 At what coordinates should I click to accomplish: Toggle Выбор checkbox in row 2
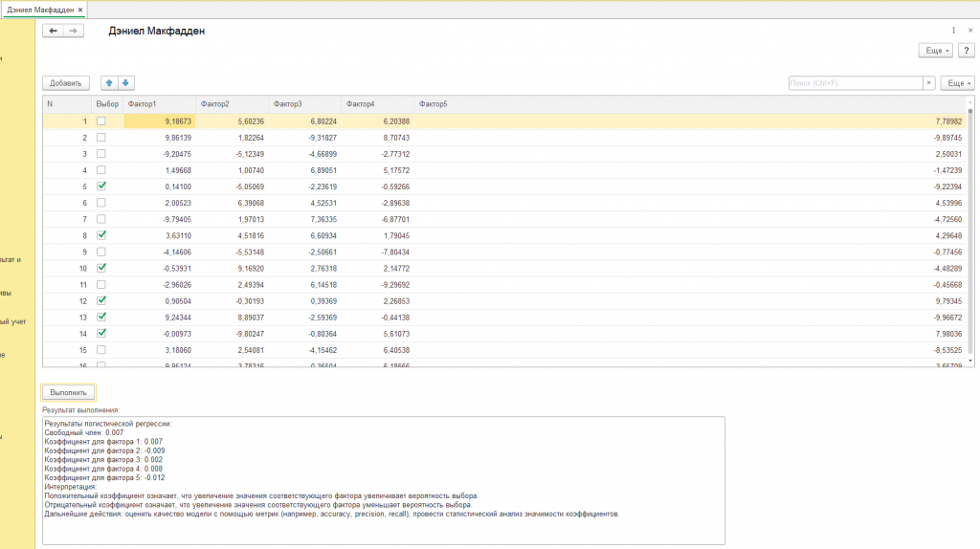click(x=101, y=138)
